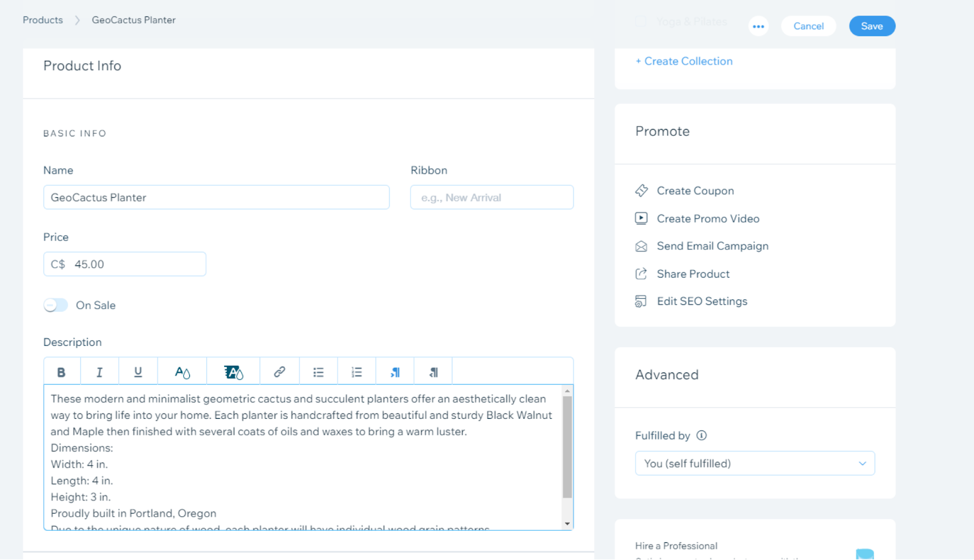Viewport: 974px width, 560px height.
Task: Open the text color picker
Action: pos(182,372)
